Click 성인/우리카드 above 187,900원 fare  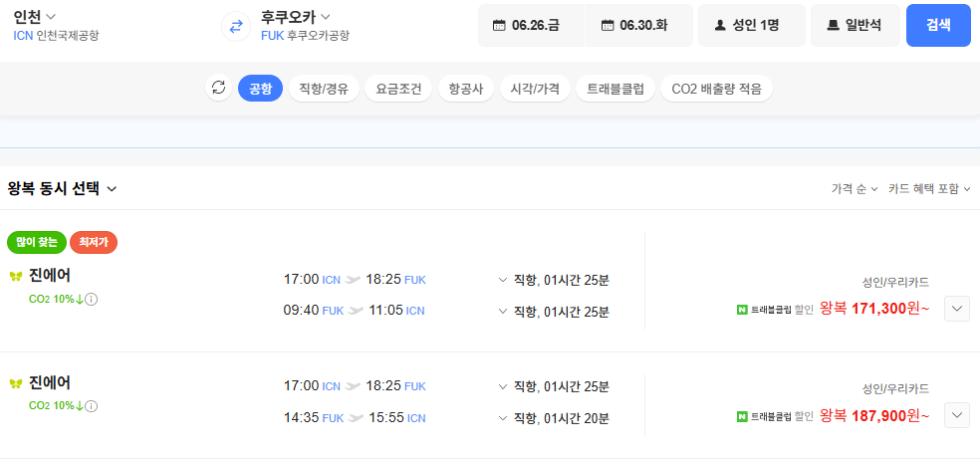pyautogui.click(x=895, y=389)
